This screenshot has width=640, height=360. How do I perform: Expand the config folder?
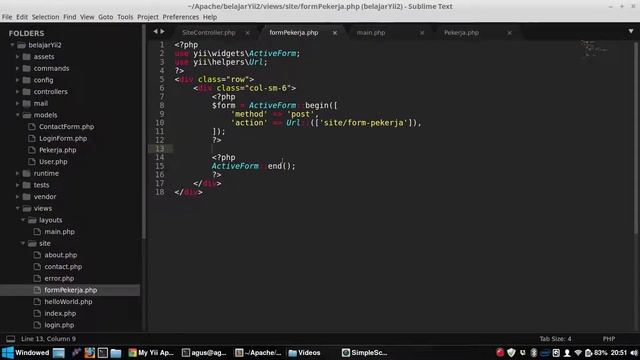[x=18, y=80]
